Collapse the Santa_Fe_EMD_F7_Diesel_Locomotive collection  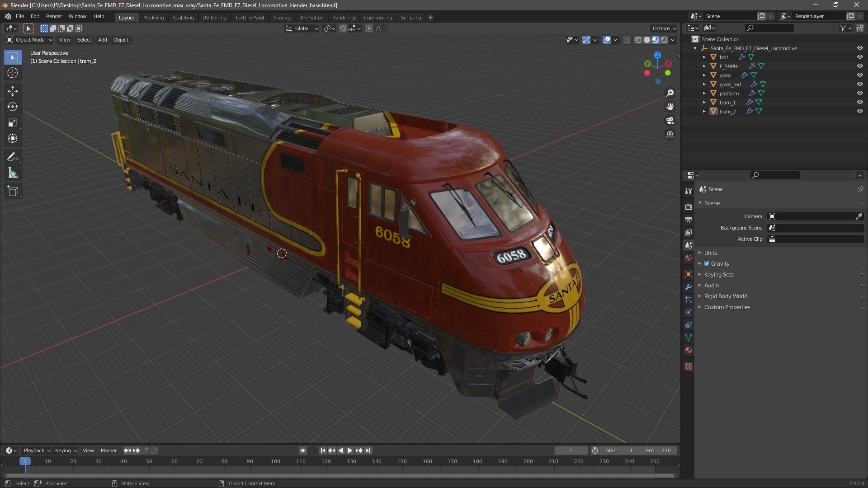click(x=695, y=48)
